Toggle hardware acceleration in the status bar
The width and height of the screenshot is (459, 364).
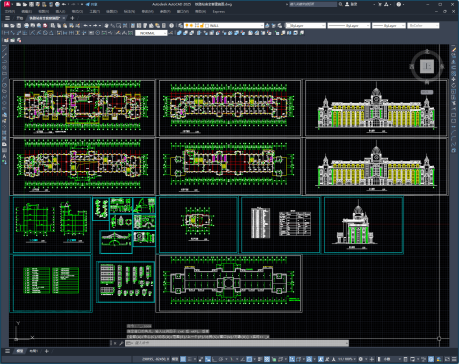(431, 359)
